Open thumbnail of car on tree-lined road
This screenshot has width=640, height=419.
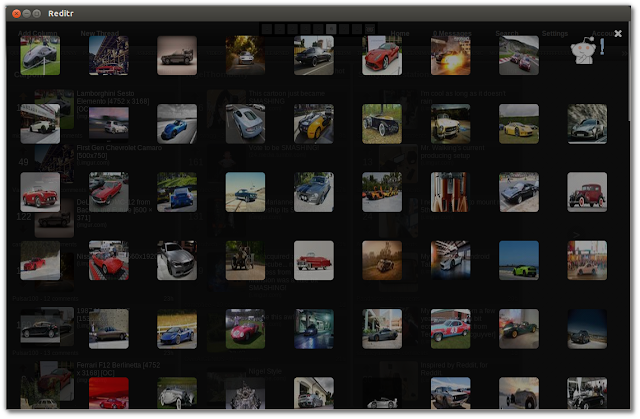pyautogui.click(x=245, y=55)
